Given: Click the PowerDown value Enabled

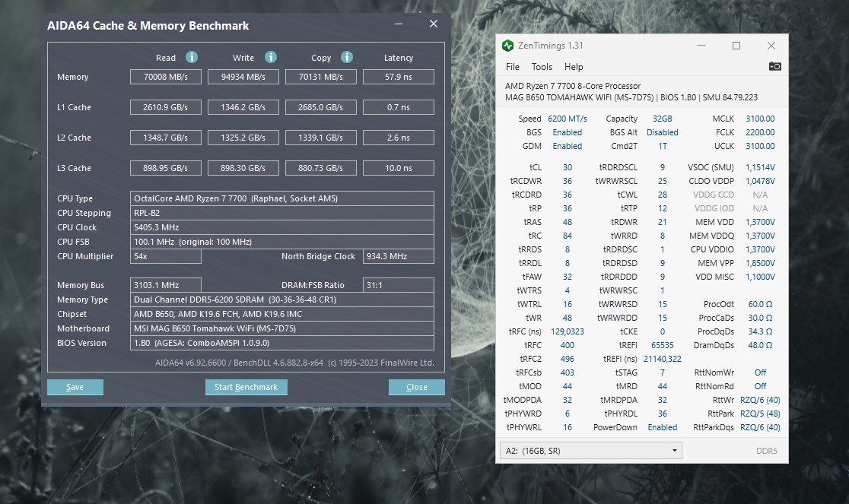Looking at the screenshot, I should click(662, 427).
